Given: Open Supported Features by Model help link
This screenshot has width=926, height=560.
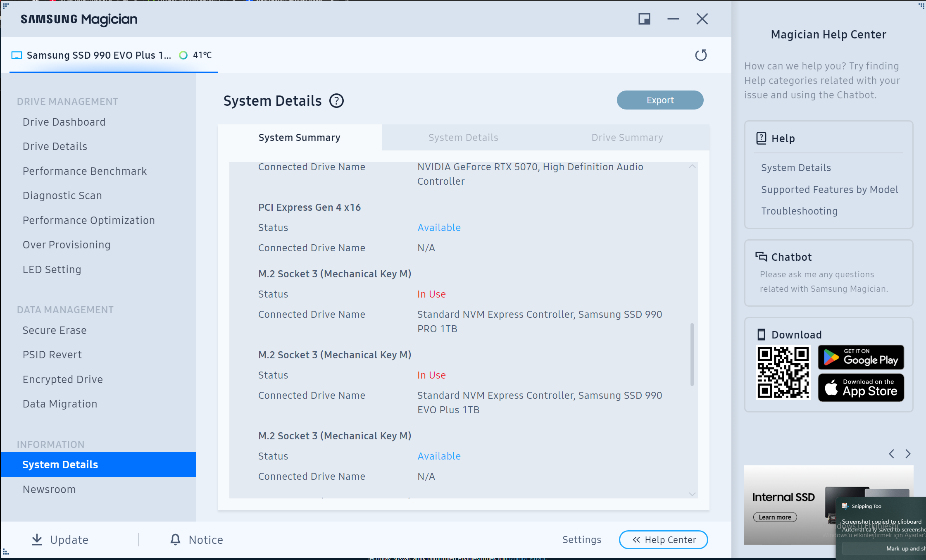Looking at the screenshot, I should click(x=830, y=190).
